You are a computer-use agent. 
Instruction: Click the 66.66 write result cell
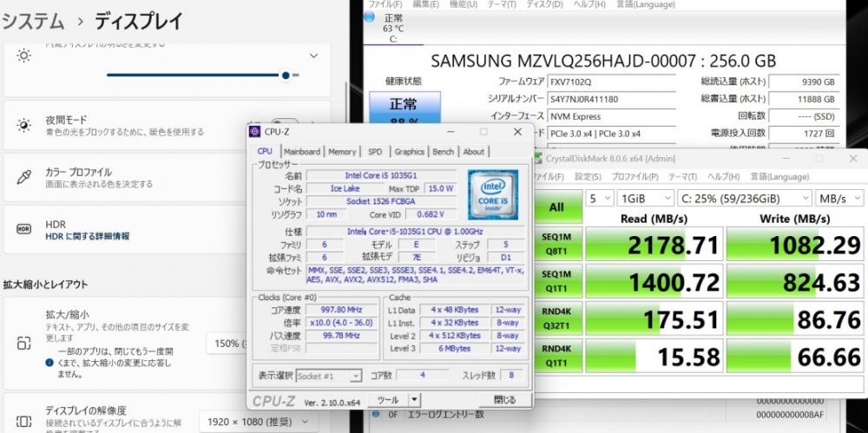[x=795, y=356]
